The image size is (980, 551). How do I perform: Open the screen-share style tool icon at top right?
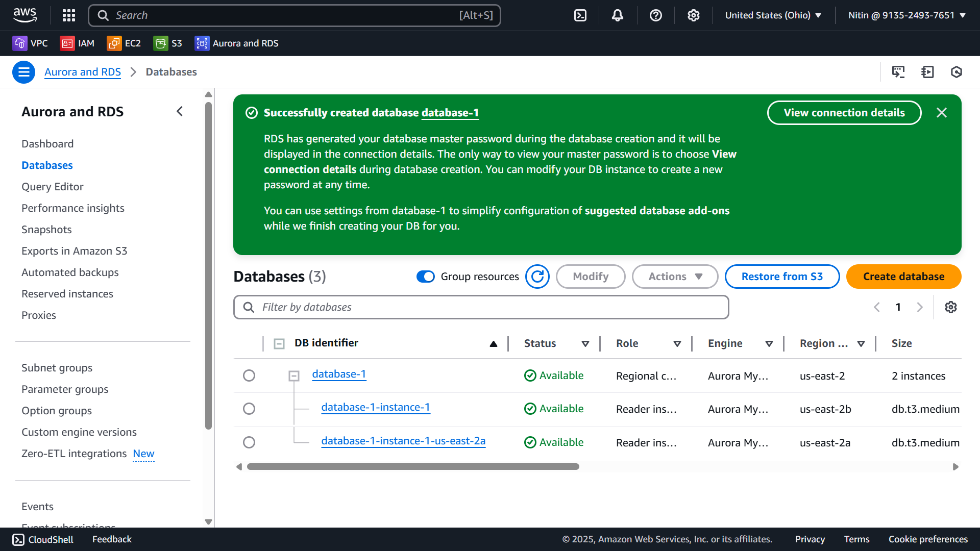tap(898, 72)
